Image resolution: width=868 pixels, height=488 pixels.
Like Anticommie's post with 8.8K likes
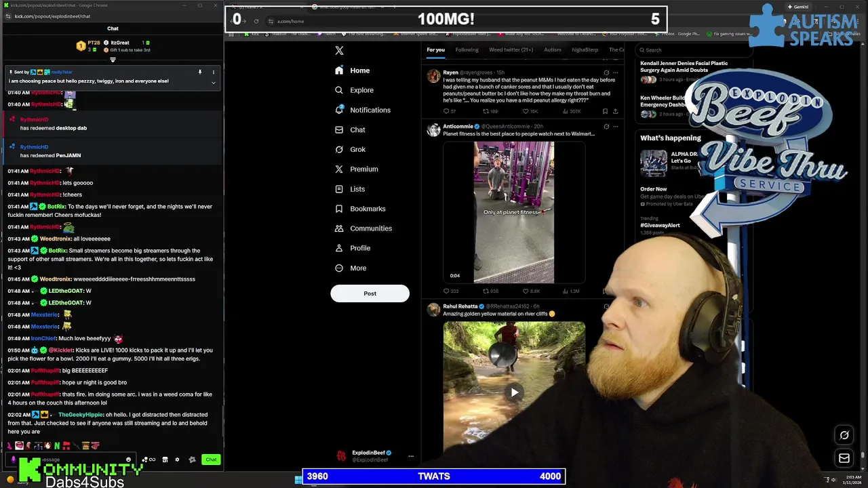[531, 291]
